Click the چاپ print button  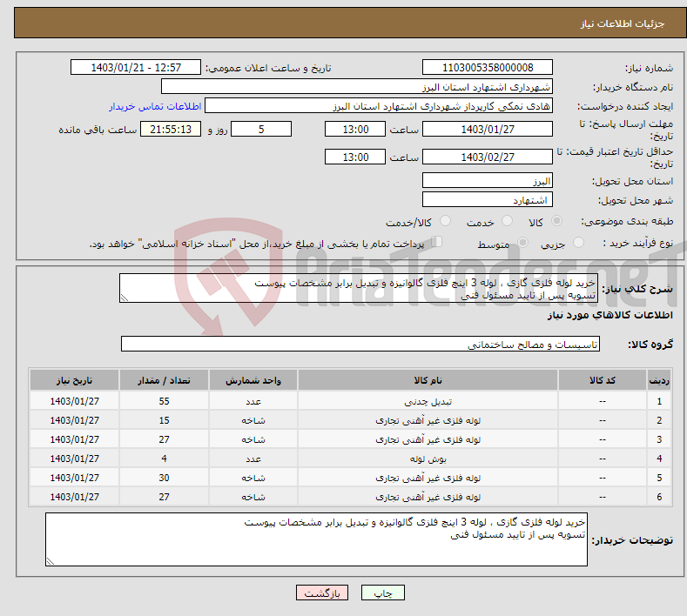click(x=383, y=593)
